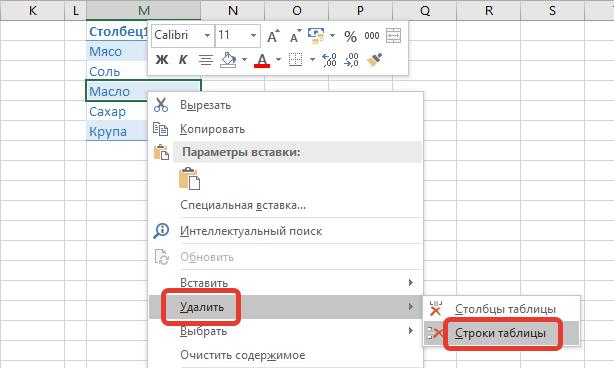
Task: Select column Q header
Action: tap(424, 10)
